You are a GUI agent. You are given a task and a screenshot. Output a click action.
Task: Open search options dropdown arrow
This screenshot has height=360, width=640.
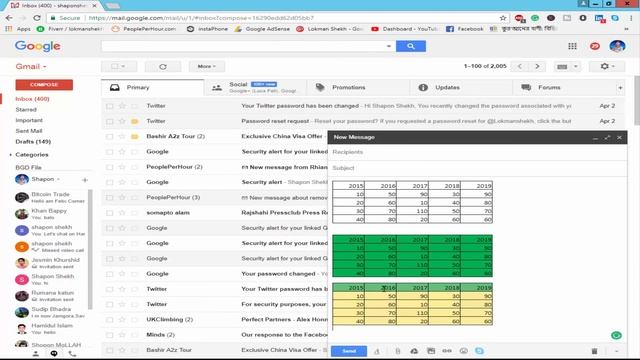(x=389, y=46)
